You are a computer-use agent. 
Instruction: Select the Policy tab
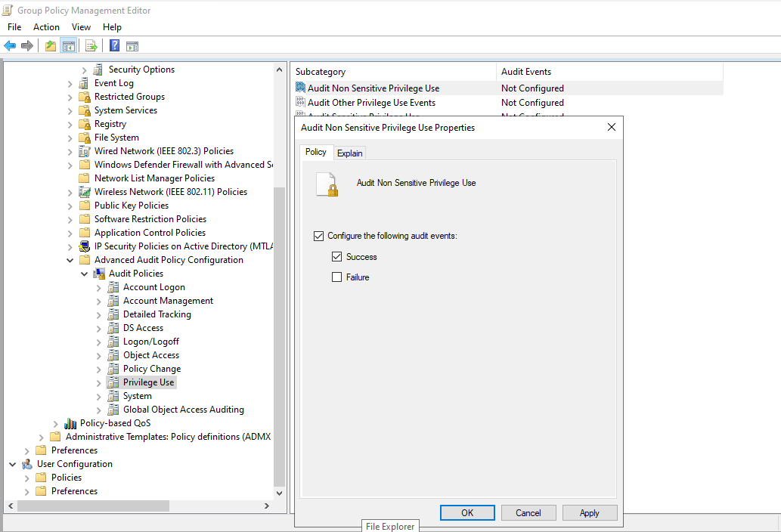[316, 153]
